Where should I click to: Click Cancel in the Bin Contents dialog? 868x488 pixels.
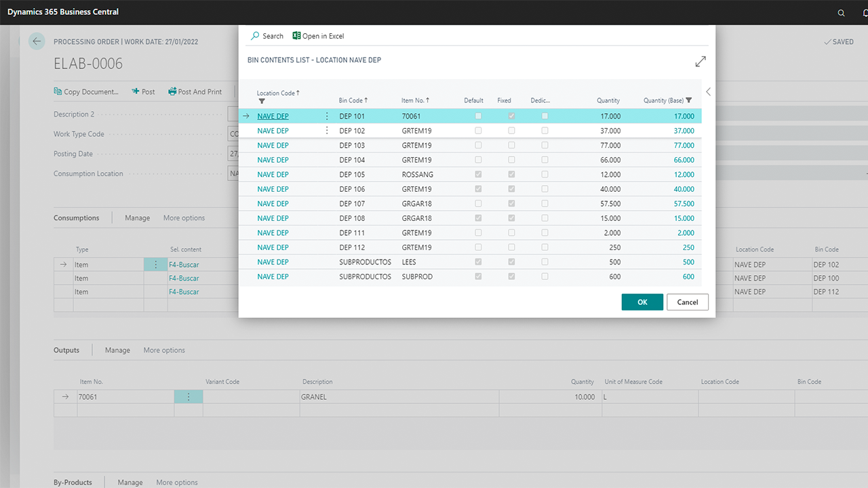(x=688, y=302)
